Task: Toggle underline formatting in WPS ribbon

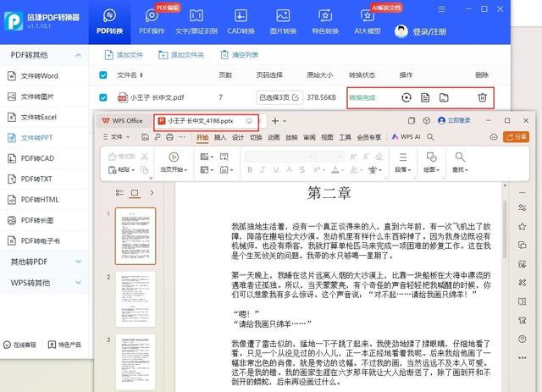Action: tap(276, 169)
